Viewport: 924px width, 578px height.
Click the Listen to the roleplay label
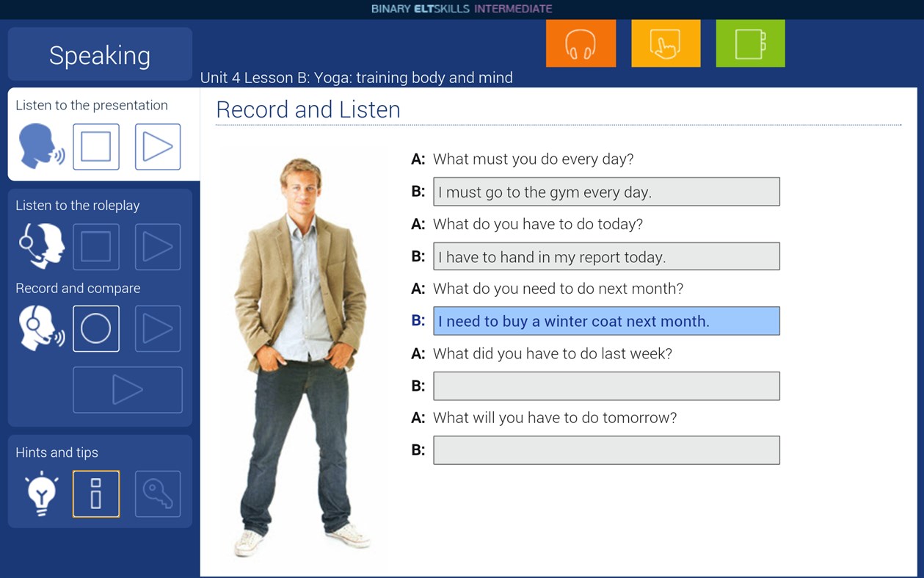tap(77, 206)
